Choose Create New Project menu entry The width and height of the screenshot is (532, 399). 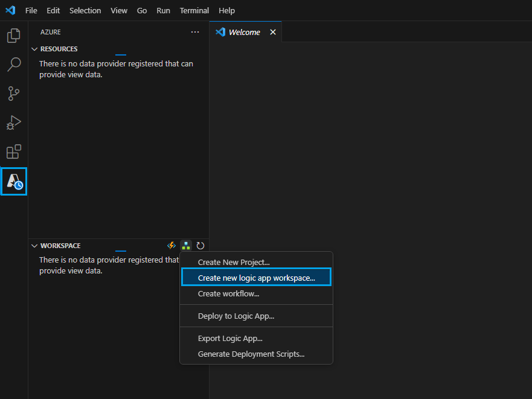pyautogui.click(x=256, y=262)
